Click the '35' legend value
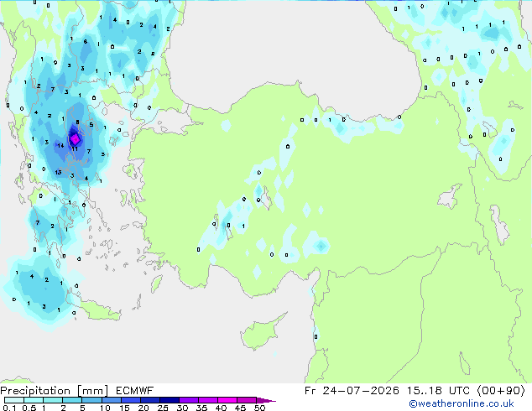 pyautogui.click(x=201, y=408)
